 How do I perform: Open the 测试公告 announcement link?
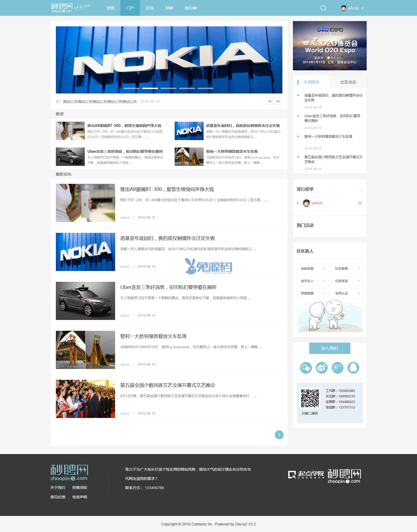[x=100, y=101]
